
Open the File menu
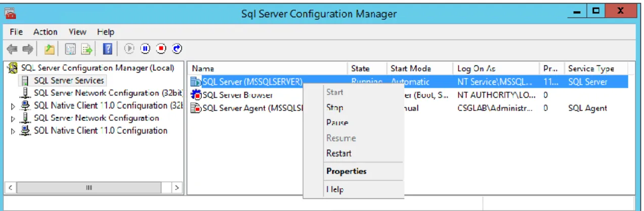pos(17,32)
